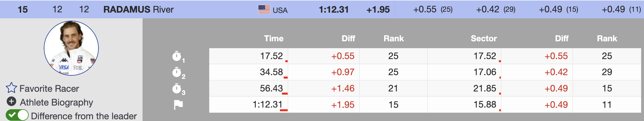Click the Time column header

point(274,38)
